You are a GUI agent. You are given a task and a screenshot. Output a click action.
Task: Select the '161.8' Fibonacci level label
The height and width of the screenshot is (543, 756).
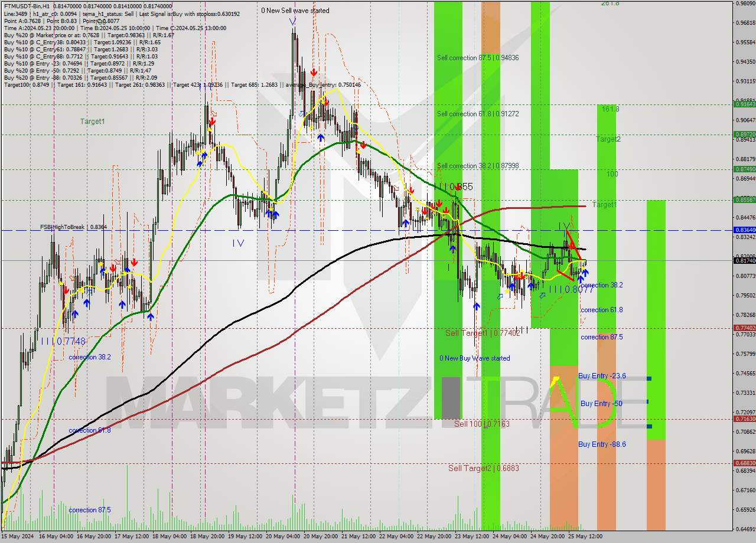click(x=611, y=109)
